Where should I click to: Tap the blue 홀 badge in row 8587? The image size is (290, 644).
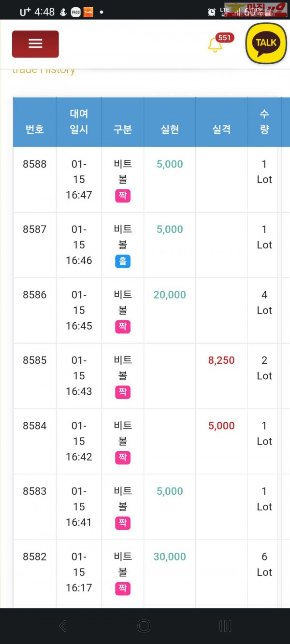coord(123,261)
